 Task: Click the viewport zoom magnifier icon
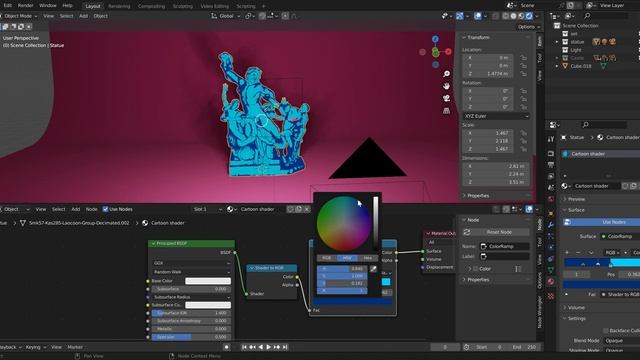[x=447, y=74]
